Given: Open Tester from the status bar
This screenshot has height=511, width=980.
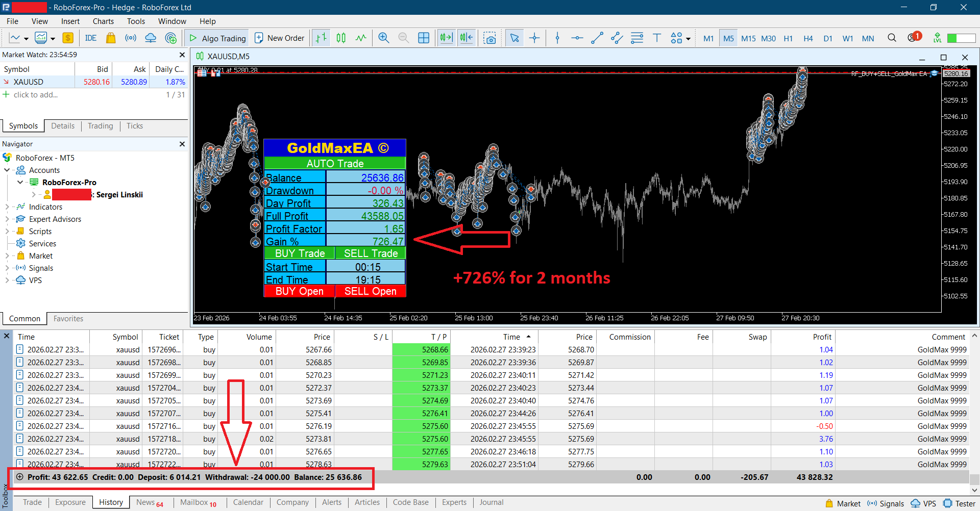Looking at the screenshot, I should pyautogui.click(x=960, y=504).
